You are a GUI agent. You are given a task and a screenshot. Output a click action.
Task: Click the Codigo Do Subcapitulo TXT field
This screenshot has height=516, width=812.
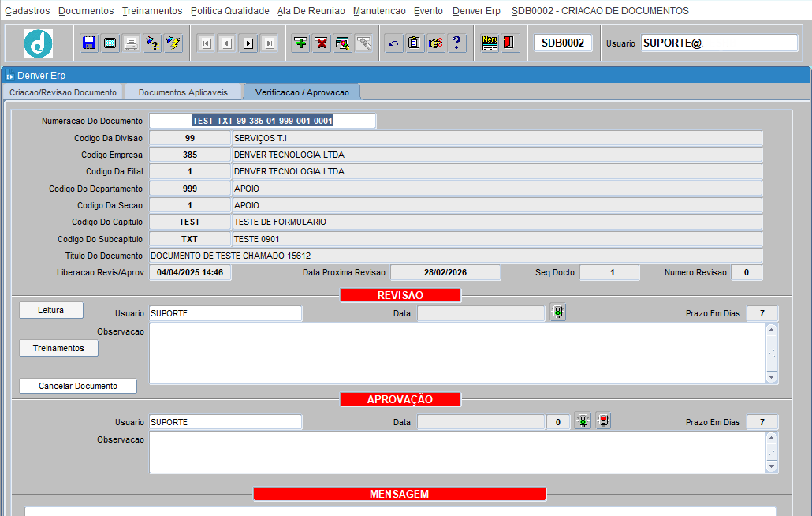[189, 239]
